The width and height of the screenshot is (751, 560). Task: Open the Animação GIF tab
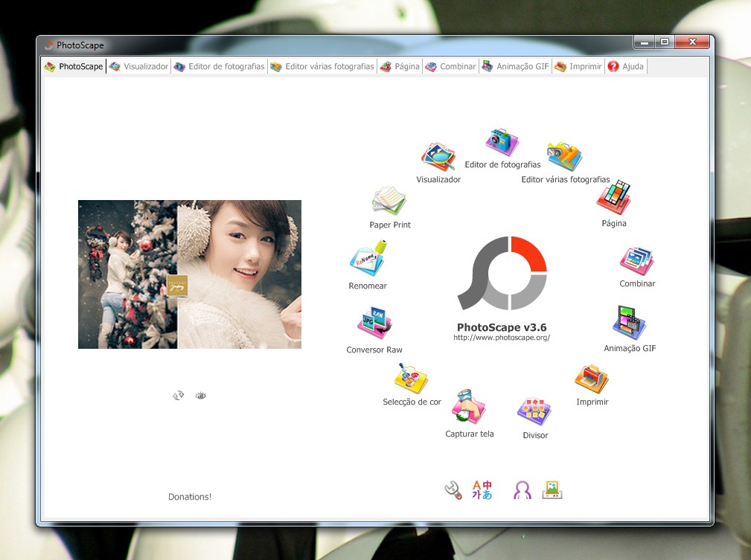(516, 66)
